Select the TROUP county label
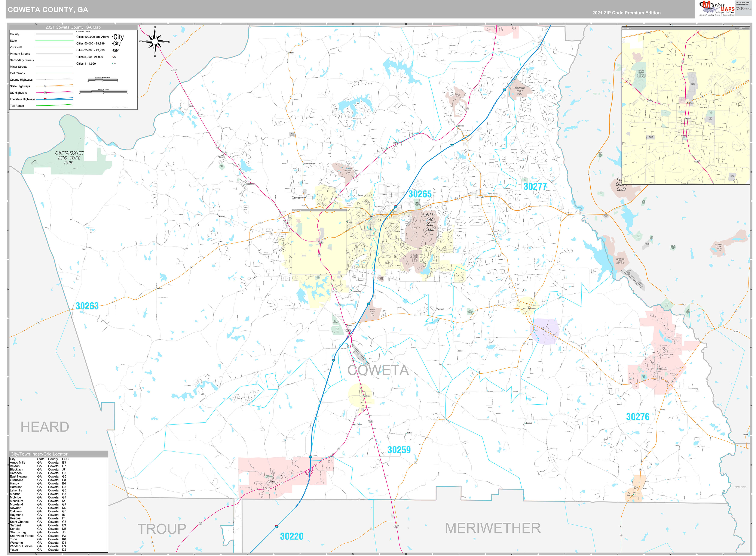This screenshot has height=556, width=756. tap(162, 529)
